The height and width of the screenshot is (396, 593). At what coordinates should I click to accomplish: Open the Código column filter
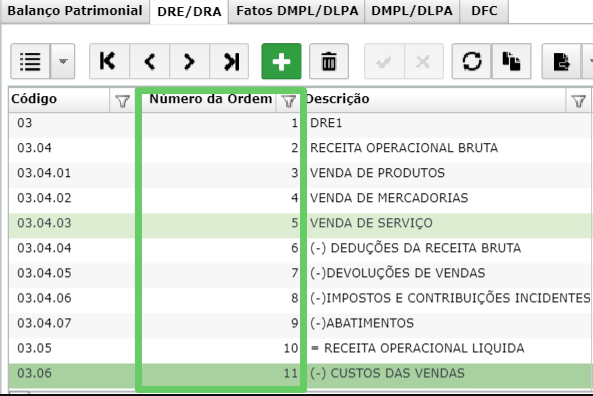click(x=122, y=101)
